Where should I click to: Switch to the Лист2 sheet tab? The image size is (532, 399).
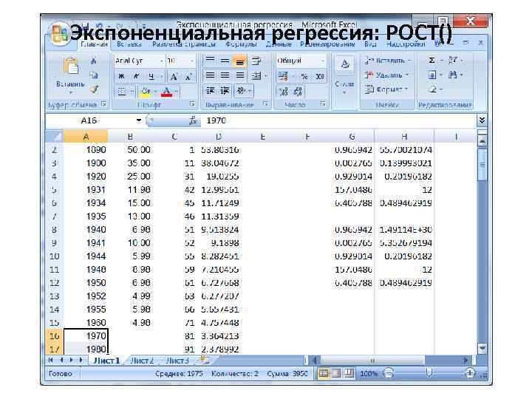(142, 361)
